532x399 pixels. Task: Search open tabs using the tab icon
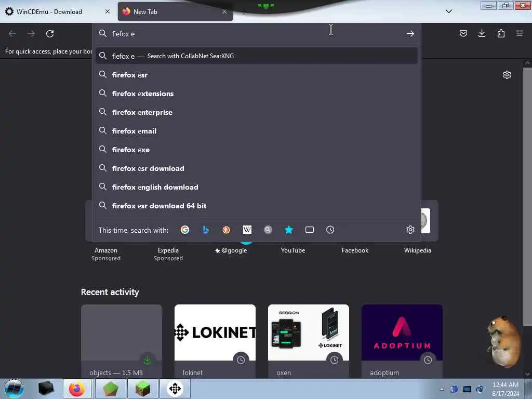pyautogui.click(x=310, y=230)
